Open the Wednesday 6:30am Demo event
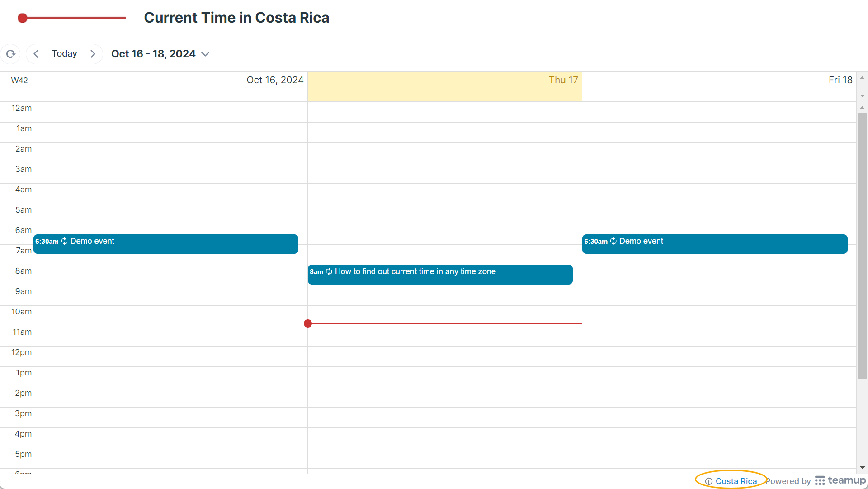Screen dimensions: 868x489 click(x=166, y=244)
